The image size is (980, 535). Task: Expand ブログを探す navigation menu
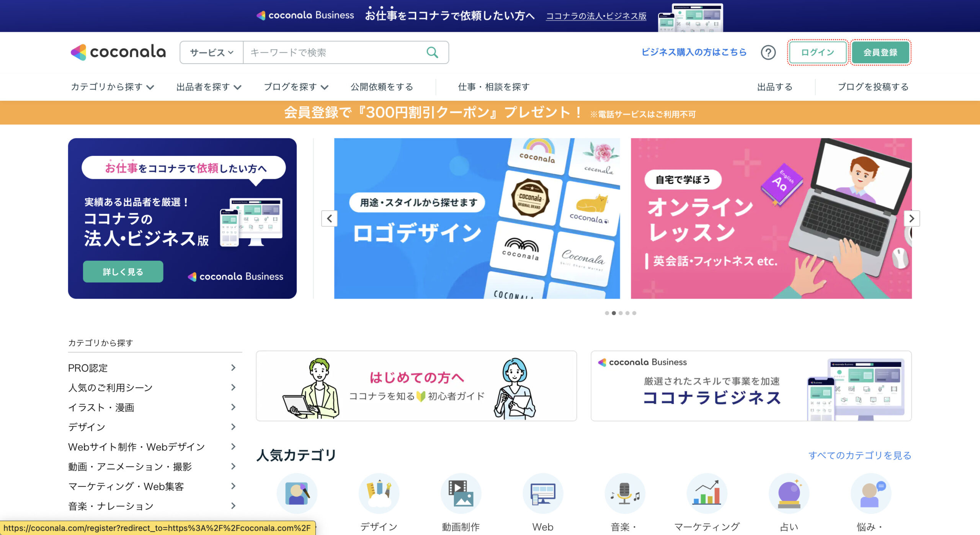(296, 87)
